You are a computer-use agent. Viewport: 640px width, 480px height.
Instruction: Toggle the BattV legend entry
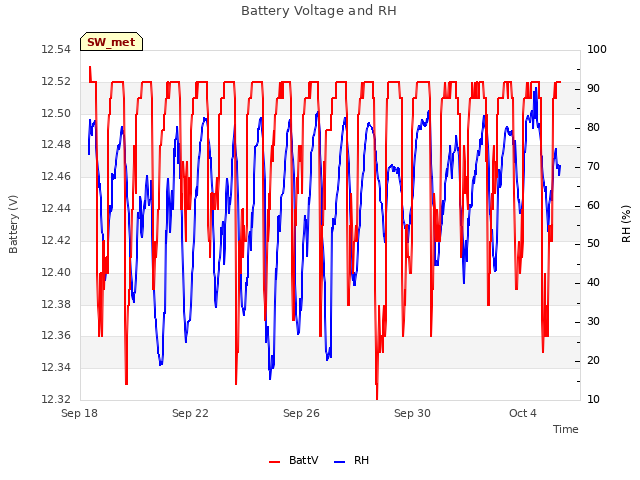coord(294,460)
